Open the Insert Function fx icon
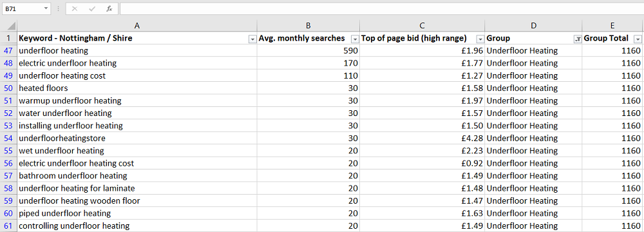The width and height of the screenshot is (644, 232). pos(109,8)
